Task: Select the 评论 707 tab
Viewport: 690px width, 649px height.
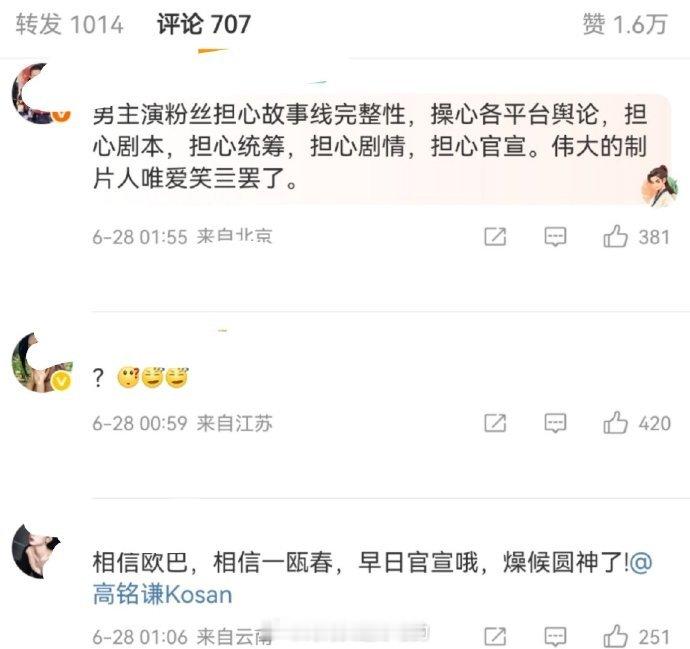Action: pyautogui.click(x=204, y=24)
